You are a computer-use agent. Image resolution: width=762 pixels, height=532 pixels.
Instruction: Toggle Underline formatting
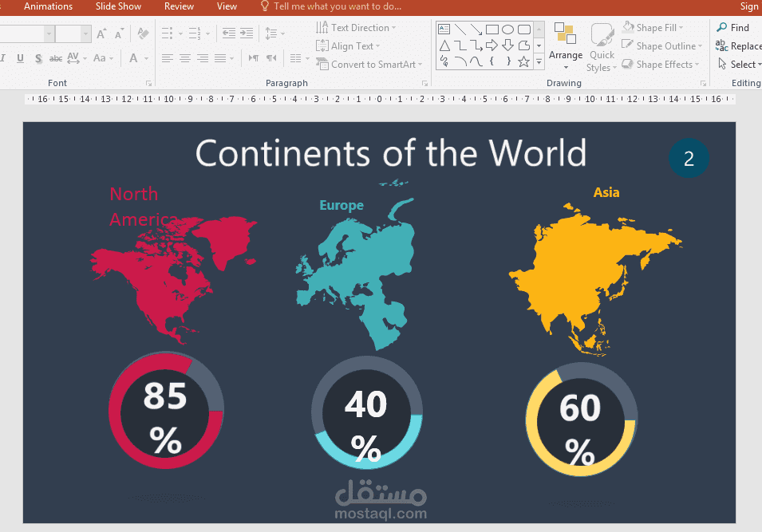click(x=20, y=58)
